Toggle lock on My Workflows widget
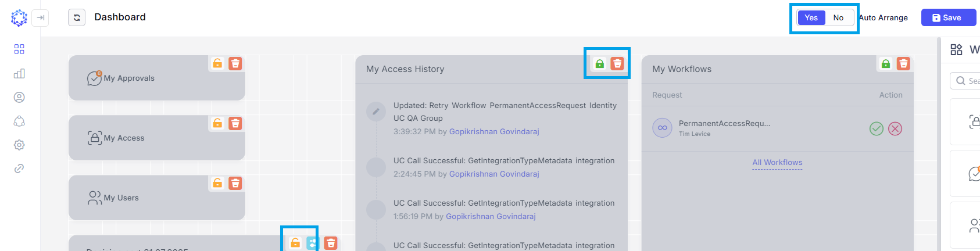This screenshot has width=980, height=251. click(885, 64)
